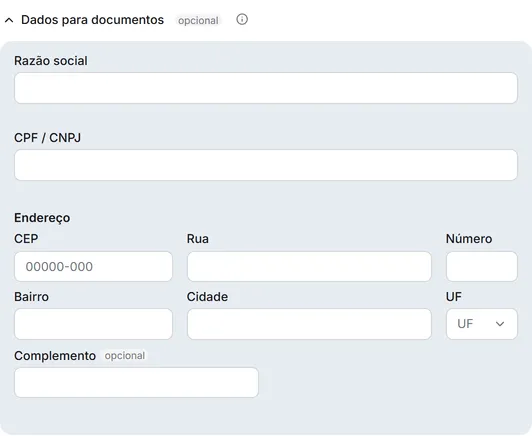Click the Complemento input field
532x436 pixels.
pos(136,382)
